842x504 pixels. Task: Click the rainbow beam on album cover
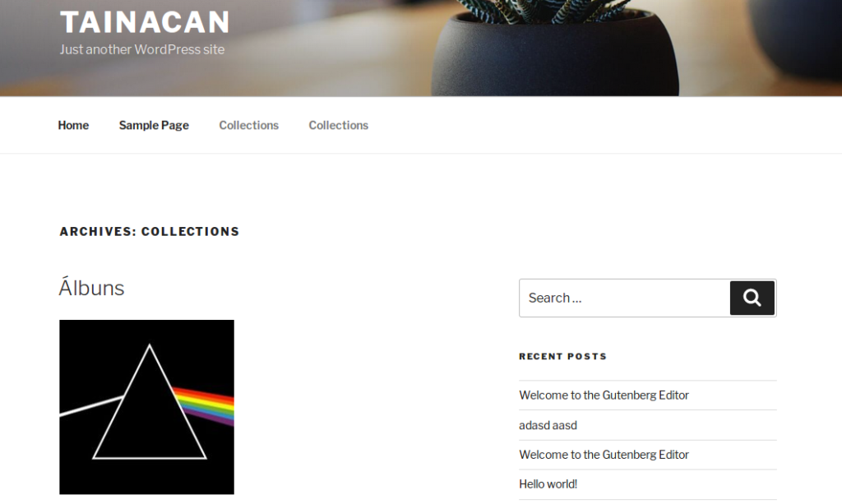[204, 405]
